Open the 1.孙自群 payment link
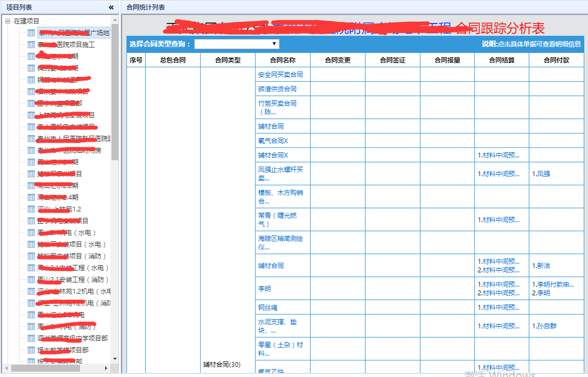This screenshot has height=377, width=588. (544, 326)
